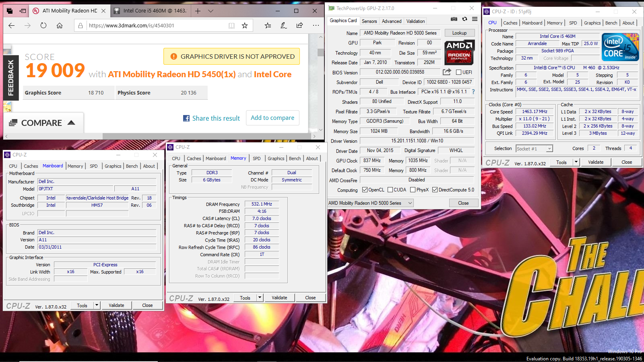
Task: Switch to Intel Core i5 460M tab
Action: click(151, 11)
